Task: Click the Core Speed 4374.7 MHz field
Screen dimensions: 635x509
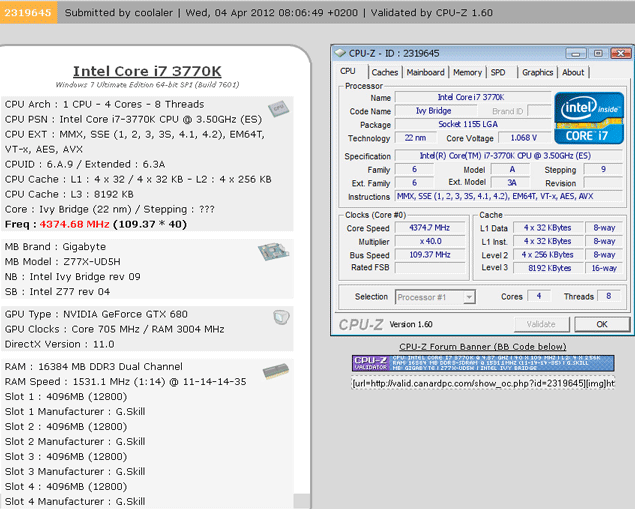Action: [430, 228]
